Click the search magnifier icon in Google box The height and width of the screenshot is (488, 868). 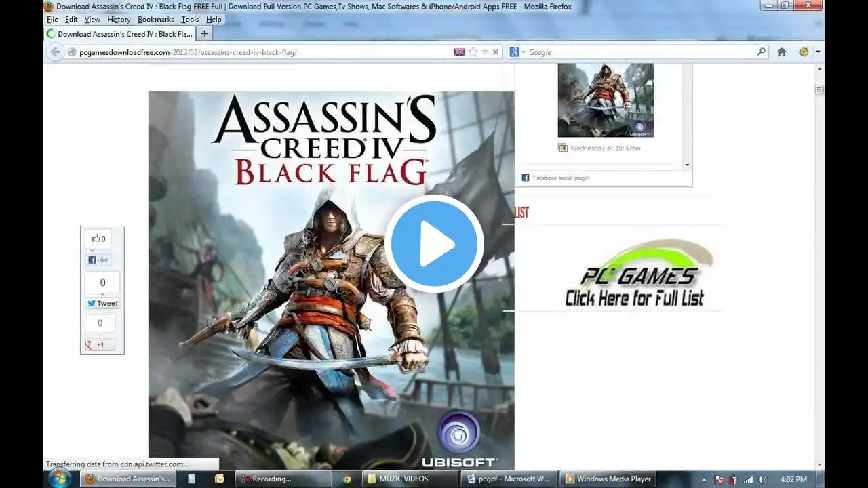click(x=762, y=52)
